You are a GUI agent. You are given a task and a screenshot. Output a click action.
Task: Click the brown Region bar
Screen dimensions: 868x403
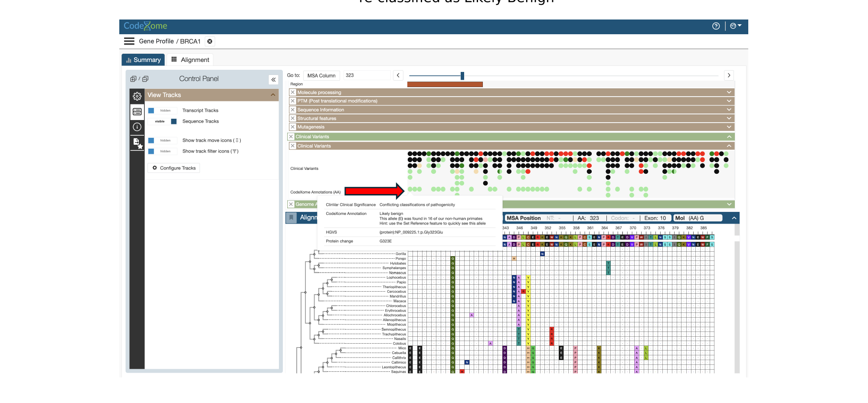point(445,84)
